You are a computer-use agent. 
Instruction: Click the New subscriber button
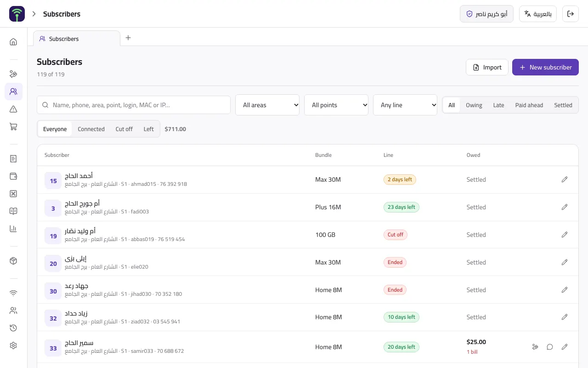pyautogui.click(x=545, y=67)
